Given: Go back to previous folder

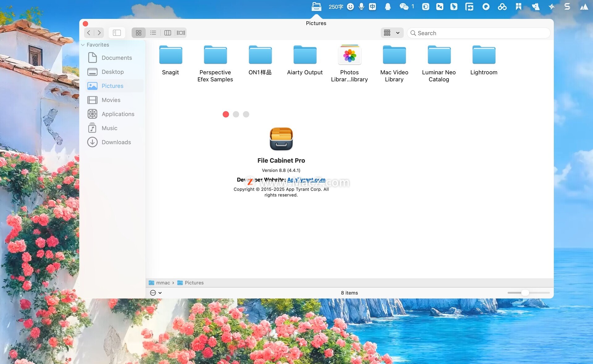Looking at the screenshot, I should [89, 33].
